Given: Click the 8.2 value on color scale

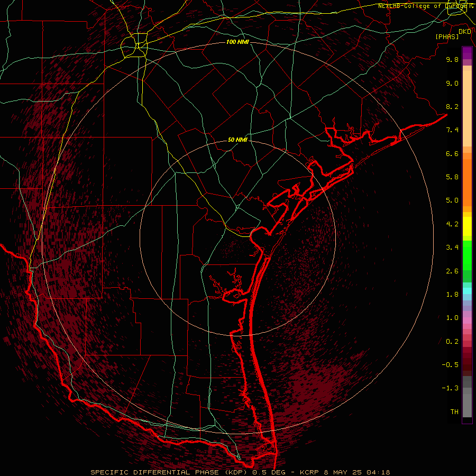Looking at the screenshot, I should click(452, 106).
